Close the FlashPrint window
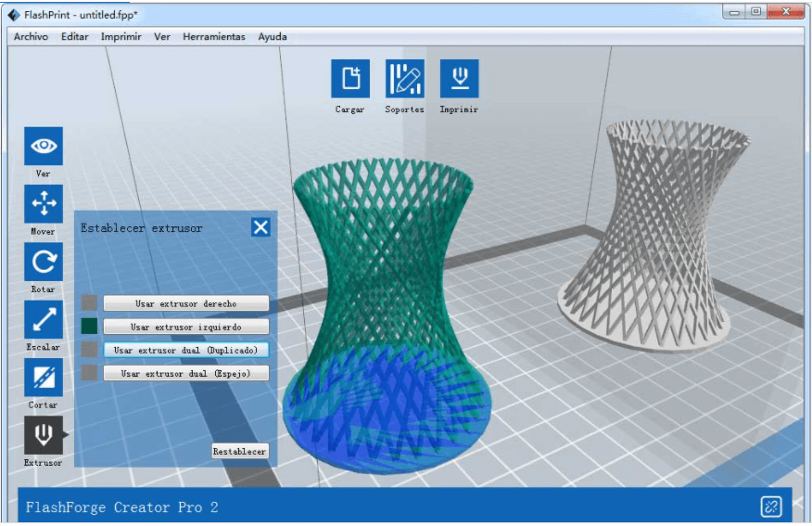 click(786, 12)
